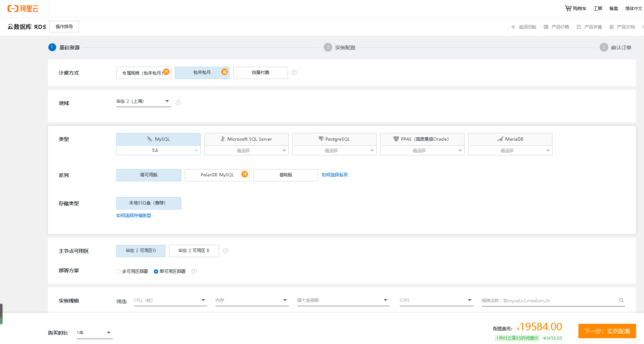
Task: Open 工单 in top menu
Action: (598, 9)
